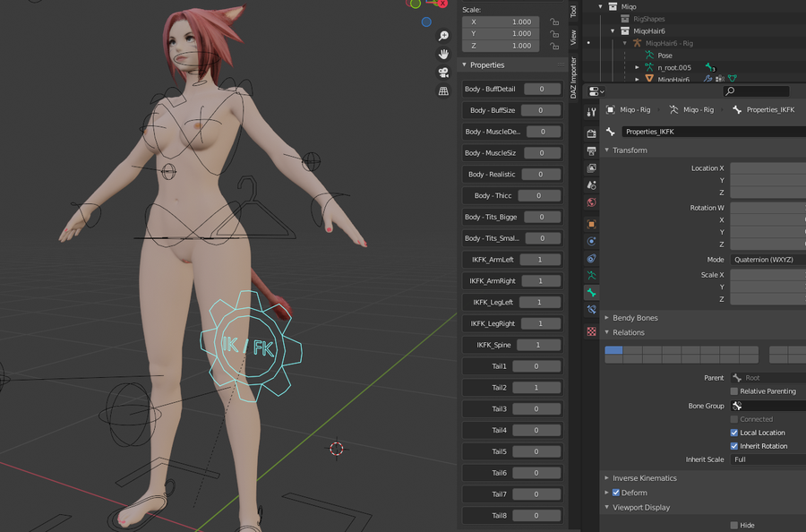Screen dimensions: 806x532
Task: Expand the Bendy Bones panel
Action: [x=607, y=318]
